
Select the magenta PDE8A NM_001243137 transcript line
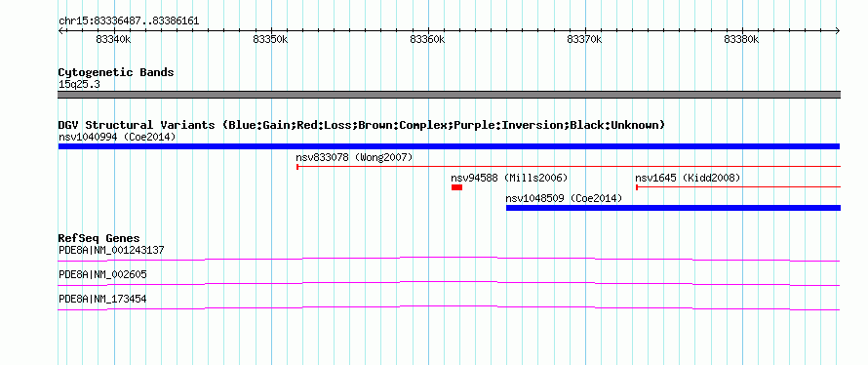tap(449, 259)
